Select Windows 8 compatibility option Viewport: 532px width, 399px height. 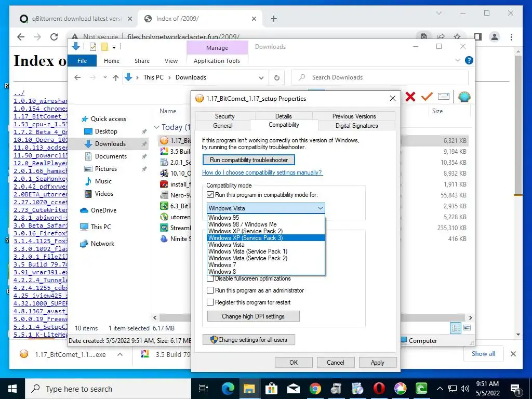click(265, 271)
